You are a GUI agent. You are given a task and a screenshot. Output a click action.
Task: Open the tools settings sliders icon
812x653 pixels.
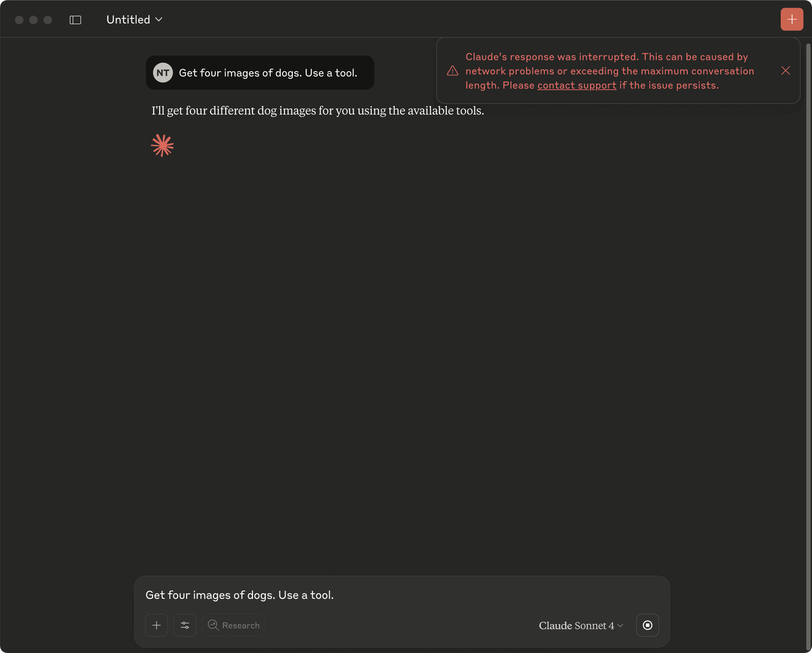pos(185,625)
